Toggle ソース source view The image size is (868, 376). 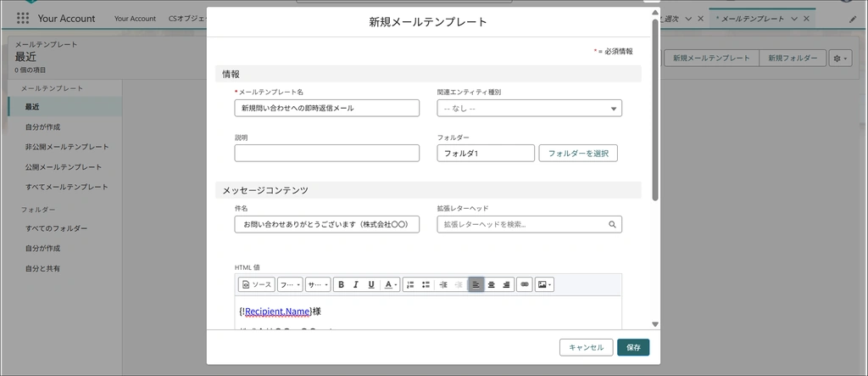(x=256, y=285)
